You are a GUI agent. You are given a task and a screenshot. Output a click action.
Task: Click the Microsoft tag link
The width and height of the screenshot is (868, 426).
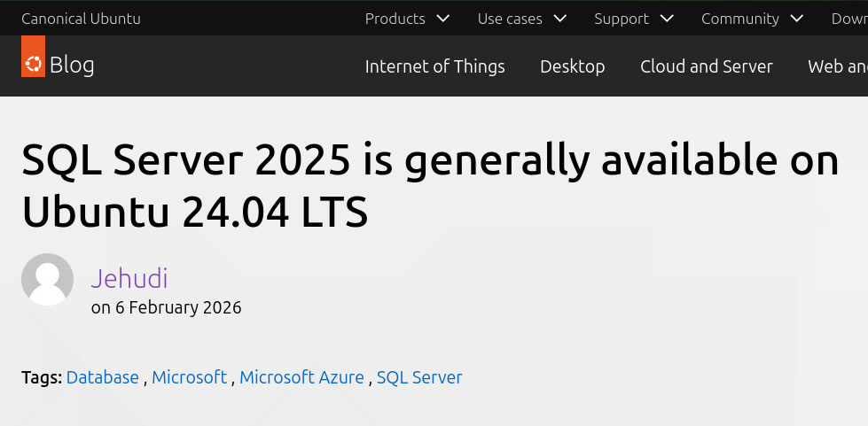pyautogui.click(x=190, y=377)
